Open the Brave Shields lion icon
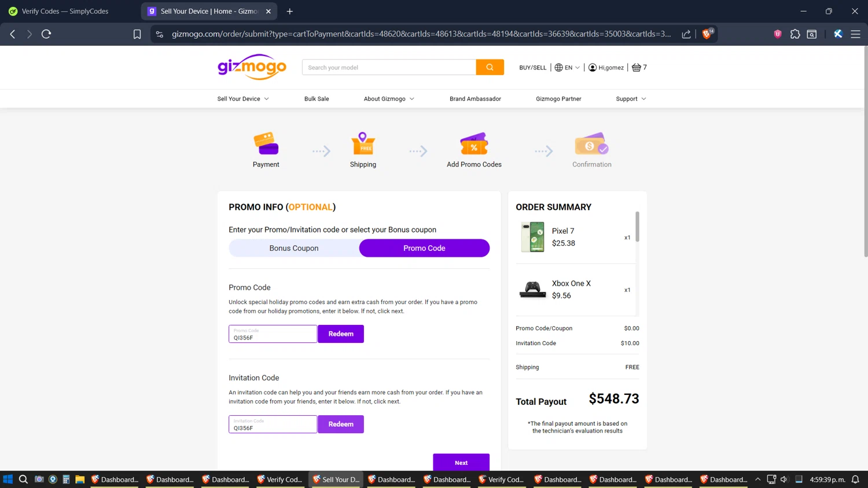868x488 pixels. click(x=707, y=34)
